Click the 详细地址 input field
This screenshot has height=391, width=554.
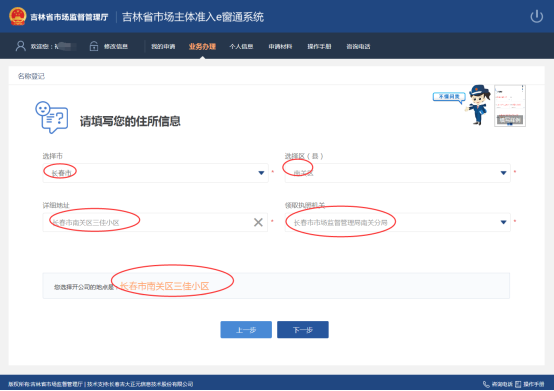(x=155, y=222)
